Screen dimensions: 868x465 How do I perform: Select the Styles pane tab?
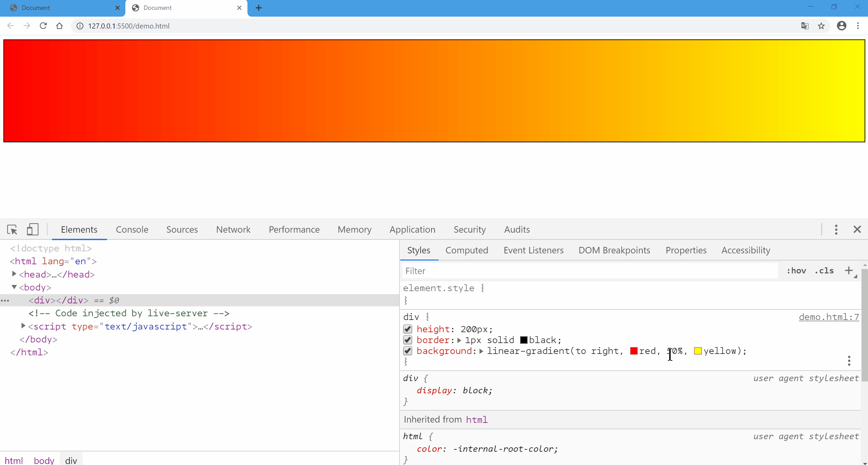click(419, 250)
